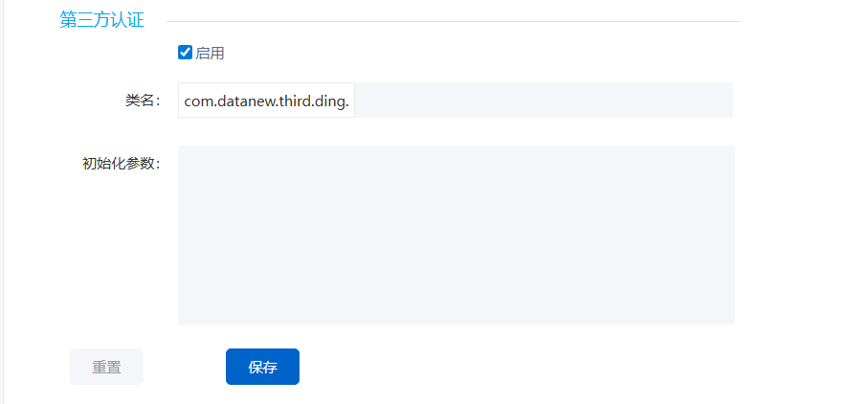Reset the third-party authentication form
868x404 pixels.
(106, 367)
